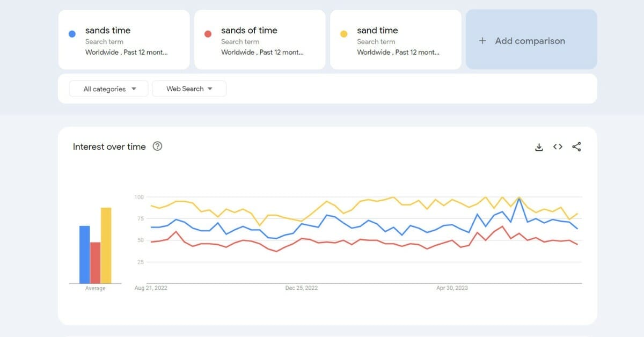Share the Interest over time chart
This screenshot has width=644, height=337.
point(576,147)
